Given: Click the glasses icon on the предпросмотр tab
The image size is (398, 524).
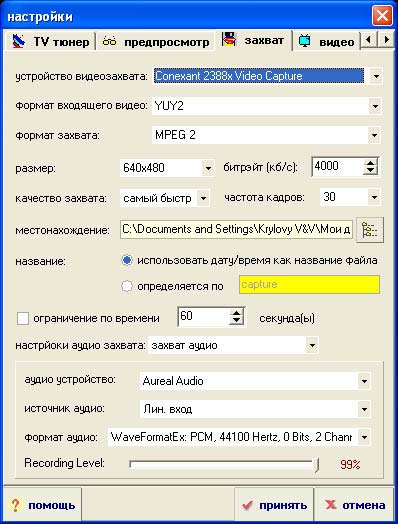Looking at the screenshot, I should [x=109, y=42].
